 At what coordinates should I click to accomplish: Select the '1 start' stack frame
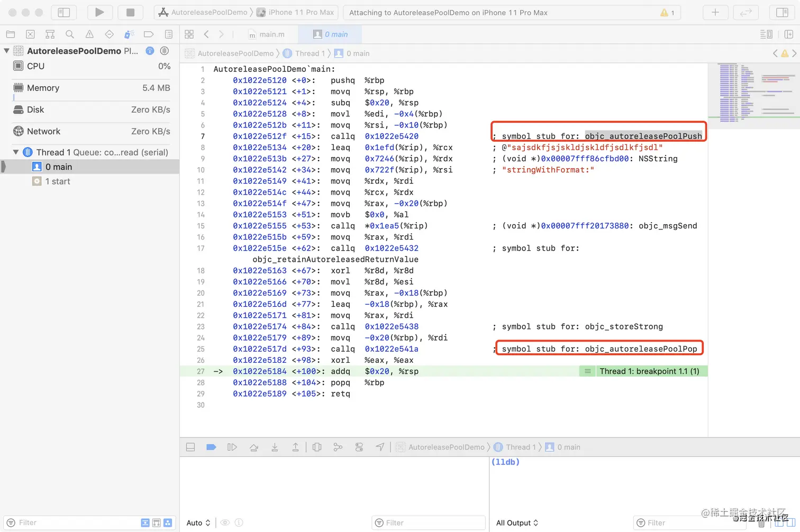coord(58,181)
